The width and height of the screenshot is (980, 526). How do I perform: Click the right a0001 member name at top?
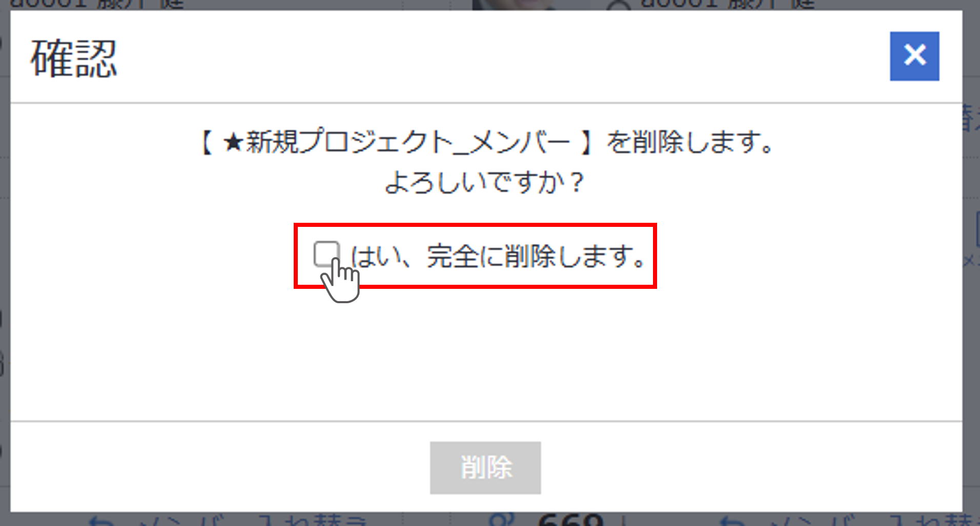(x=727, y=5)
